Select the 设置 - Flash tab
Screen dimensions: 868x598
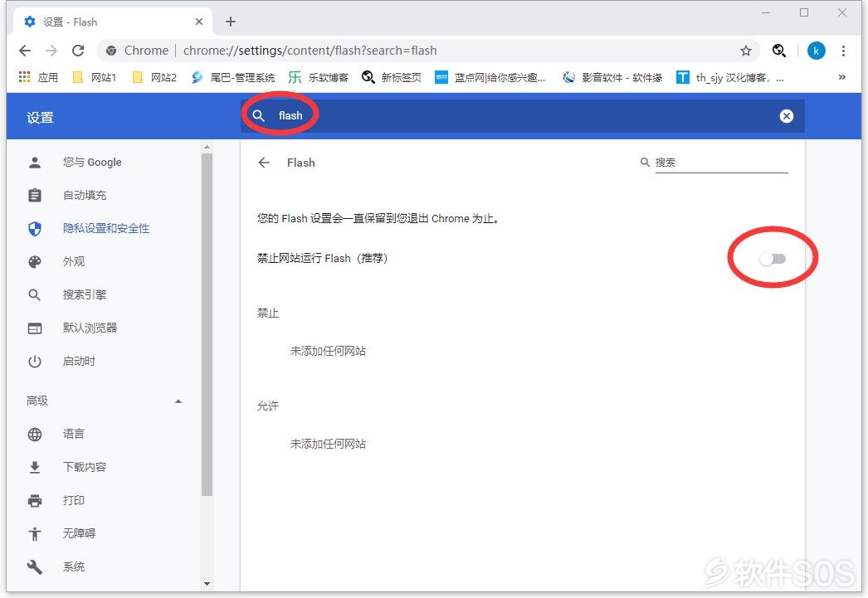coord(113,22)
